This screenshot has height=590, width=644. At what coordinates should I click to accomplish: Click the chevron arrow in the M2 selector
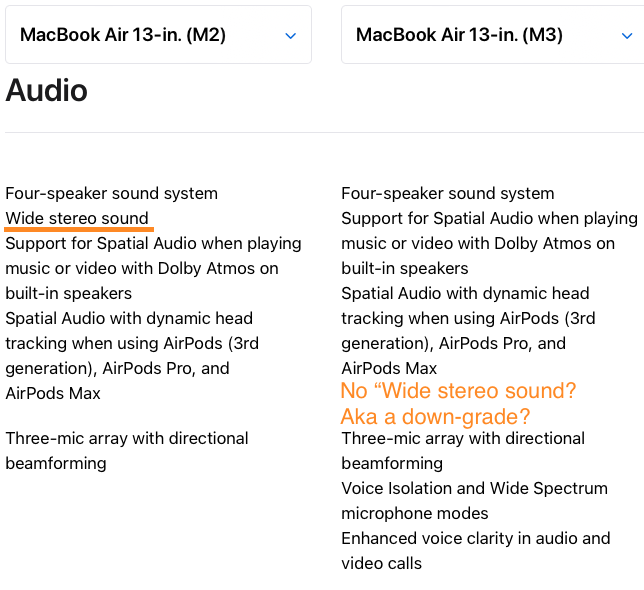point(290,36)
